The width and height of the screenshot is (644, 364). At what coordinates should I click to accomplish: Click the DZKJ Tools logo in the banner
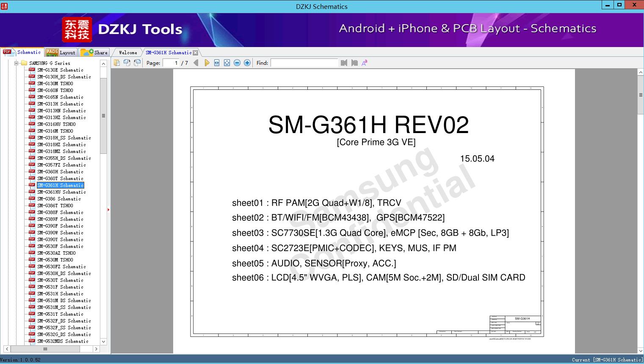(x=122, y=29)
